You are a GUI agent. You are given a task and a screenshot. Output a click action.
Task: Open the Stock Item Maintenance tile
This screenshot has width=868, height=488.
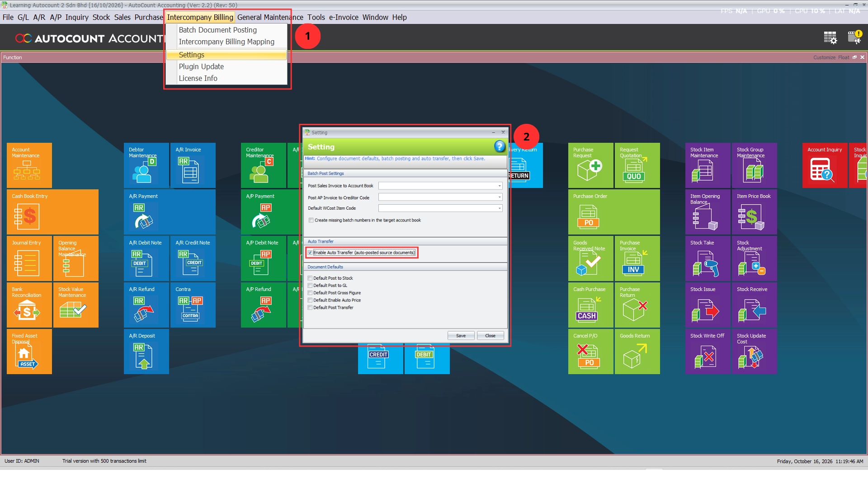(708, 165)
